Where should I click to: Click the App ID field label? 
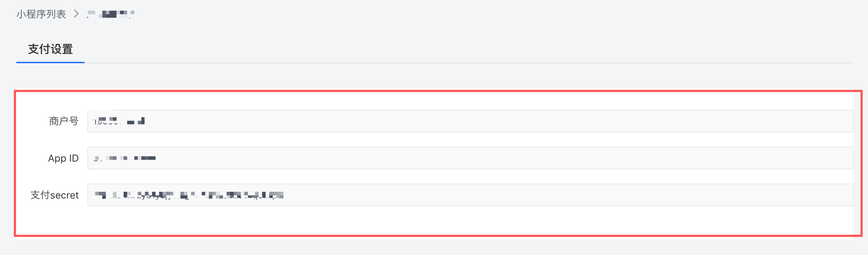click(x=63, y=158)
